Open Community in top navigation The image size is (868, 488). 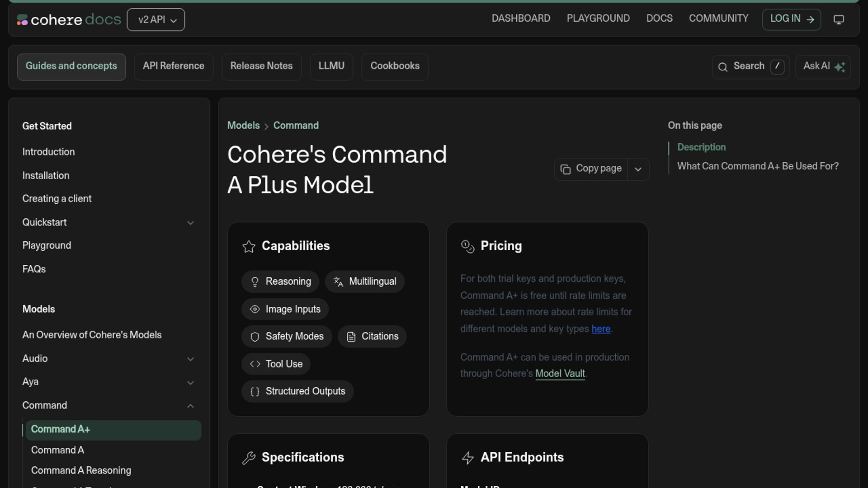point(718,19)
